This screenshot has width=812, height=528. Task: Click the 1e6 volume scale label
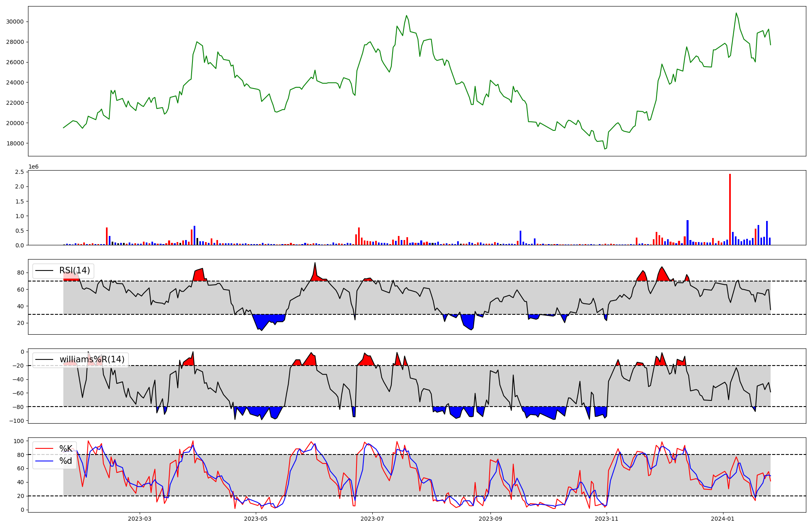33,167
